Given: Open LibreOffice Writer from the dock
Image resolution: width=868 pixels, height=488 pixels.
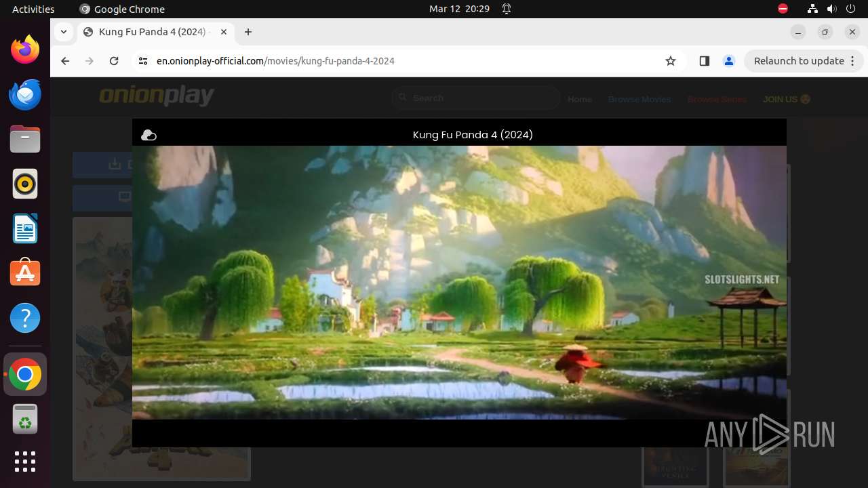Looking at the screenshot, I should [x=25, y=228].
